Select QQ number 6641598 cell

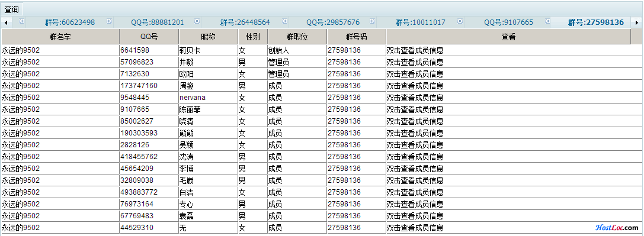[149, 50]
